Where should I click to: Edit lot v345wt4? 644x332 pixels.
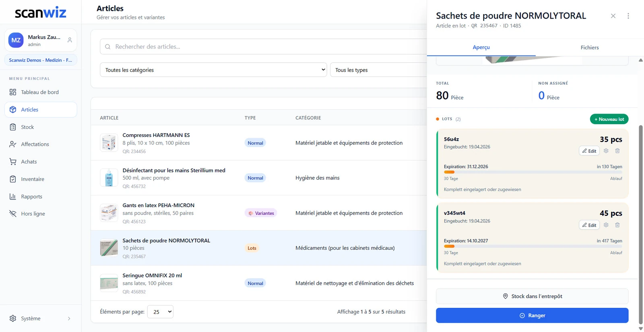coord(589,225)
